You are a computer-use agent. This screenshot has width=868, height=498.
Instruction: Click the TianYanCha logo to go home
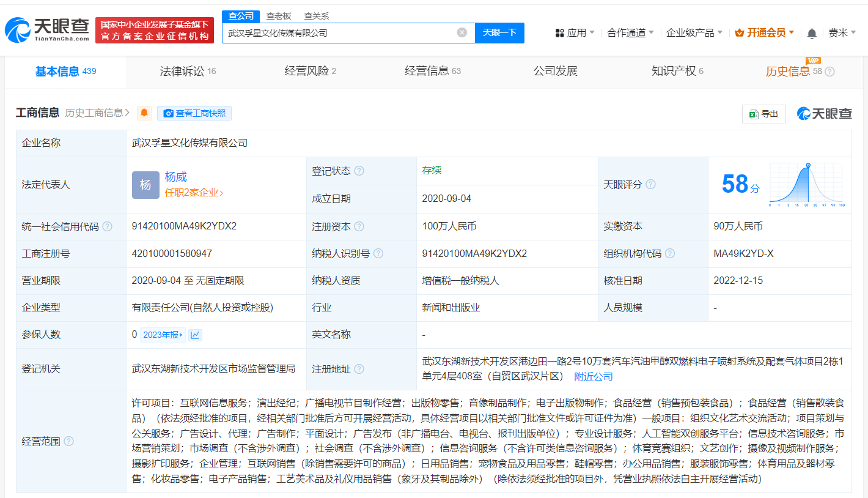[48, 29]
